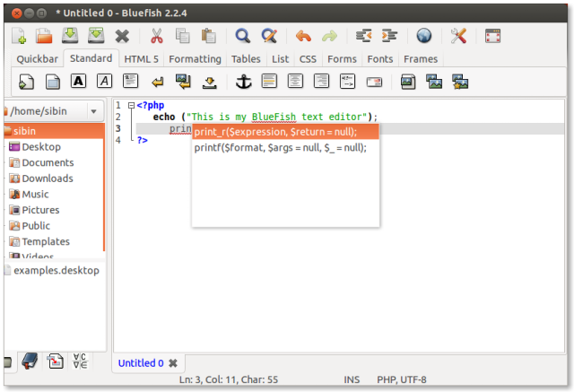
Task: Open the Music folder
Action: click(x=54, y=194)
